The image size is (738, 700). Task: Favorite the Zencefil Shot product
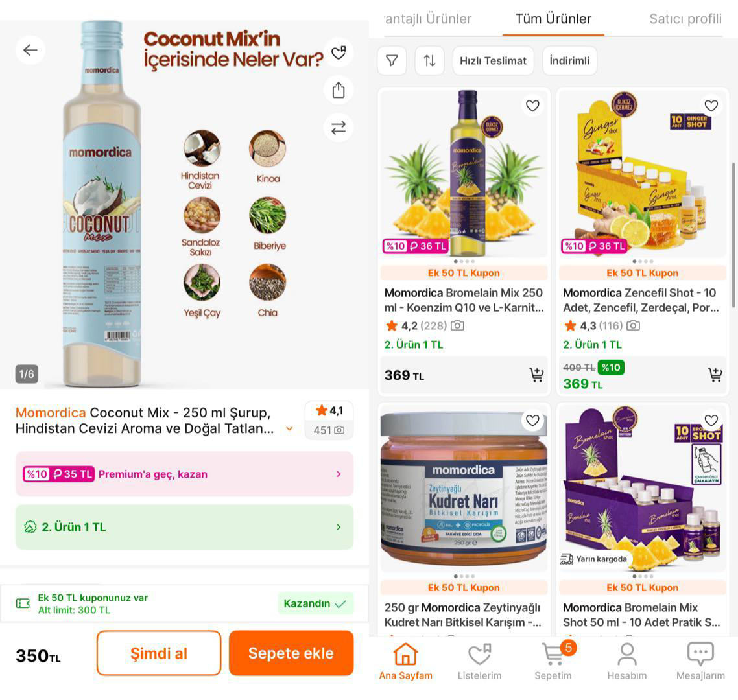(711, 106)
